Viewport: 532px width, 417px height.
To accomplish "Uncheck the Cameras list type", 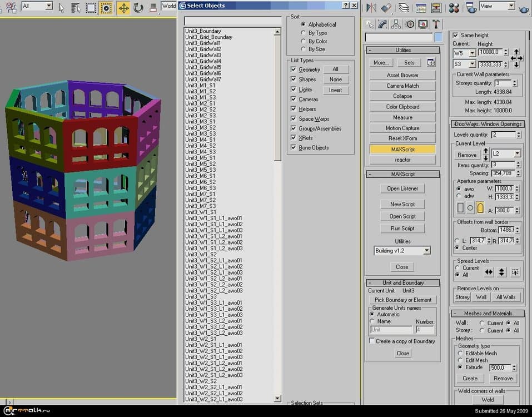I will point(293,99).
